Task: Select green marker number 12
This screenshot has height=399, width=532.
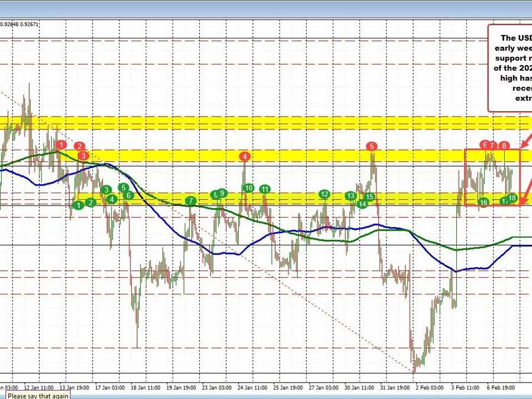Action: [324, 194]
